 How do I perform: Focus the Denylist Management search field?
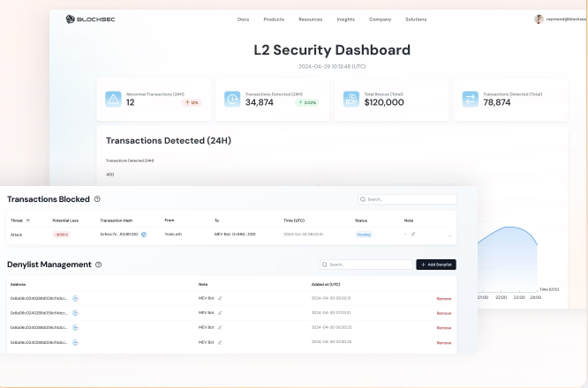point(366,265)
